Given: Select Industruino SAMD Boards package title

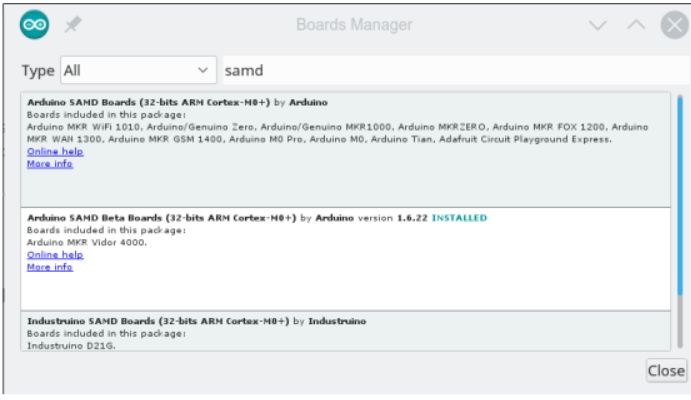Looking at the screenshot, I should (158, 321).
